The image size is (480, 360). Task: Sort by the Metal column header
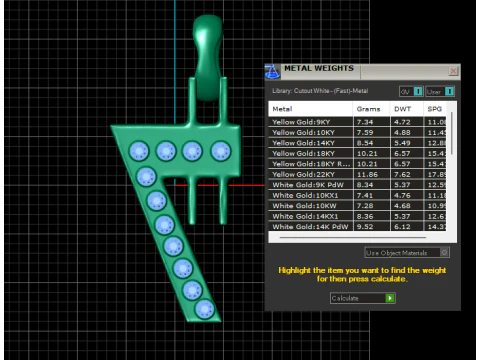pyautogui.click(x=310, y=109)
